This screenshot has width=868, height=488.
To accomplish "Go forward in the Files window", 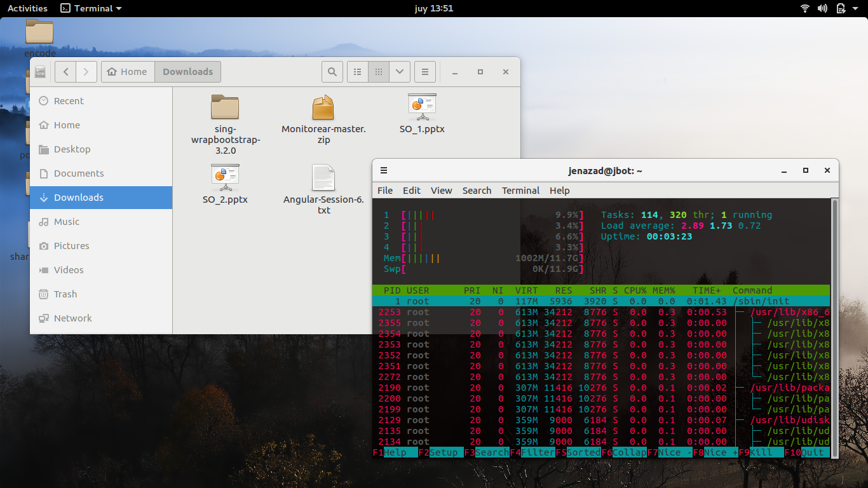I will point(86,72).
